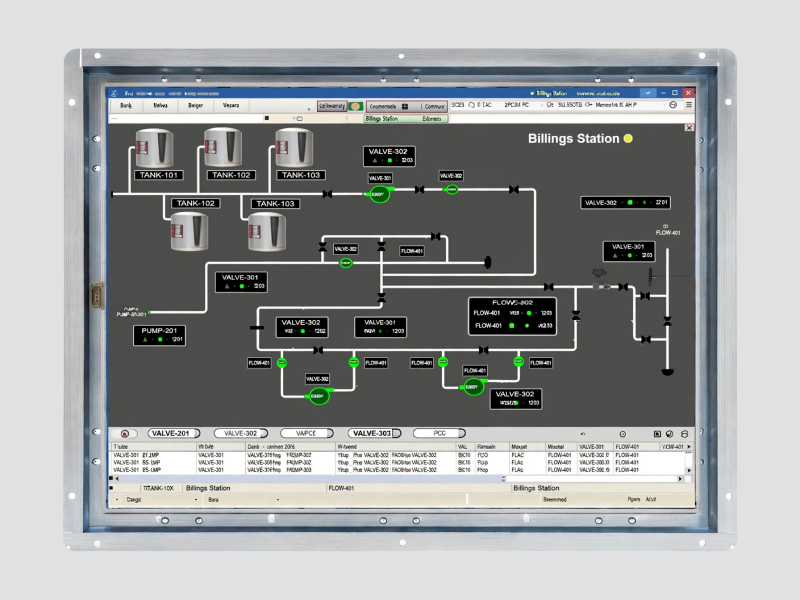Click the green node on the pipe beside the middle VALVE-302 tag
The image size is (800, 600).
[x=346, y=263]
